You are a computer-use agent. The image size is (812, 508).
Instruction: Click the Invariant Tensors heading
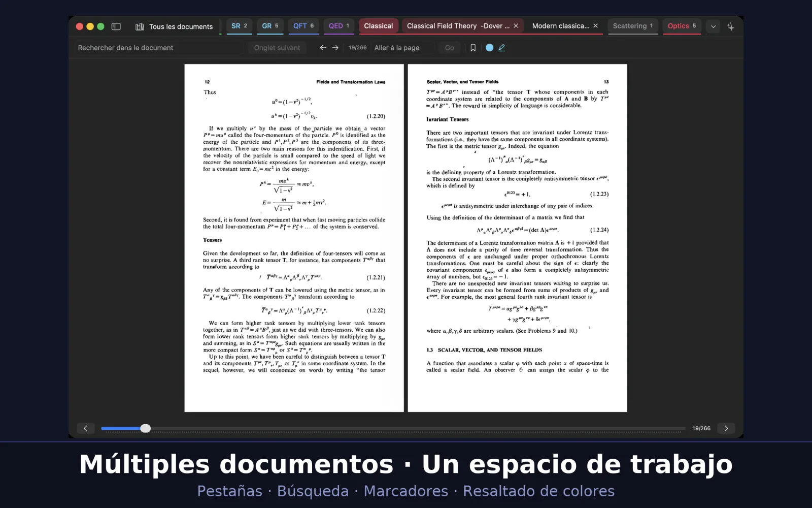pyautogui.click(x=447, y=119)
